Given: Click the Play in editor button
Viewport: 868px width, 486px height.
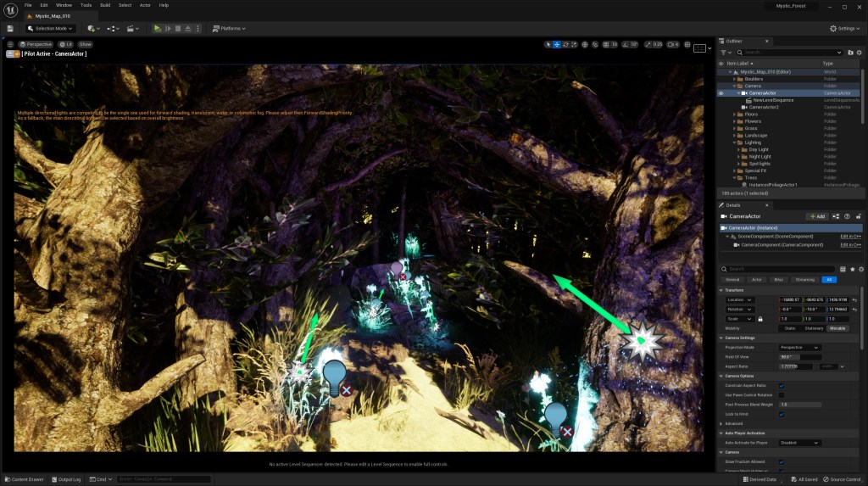Looking at the screenshot, I should coord(158,28).
